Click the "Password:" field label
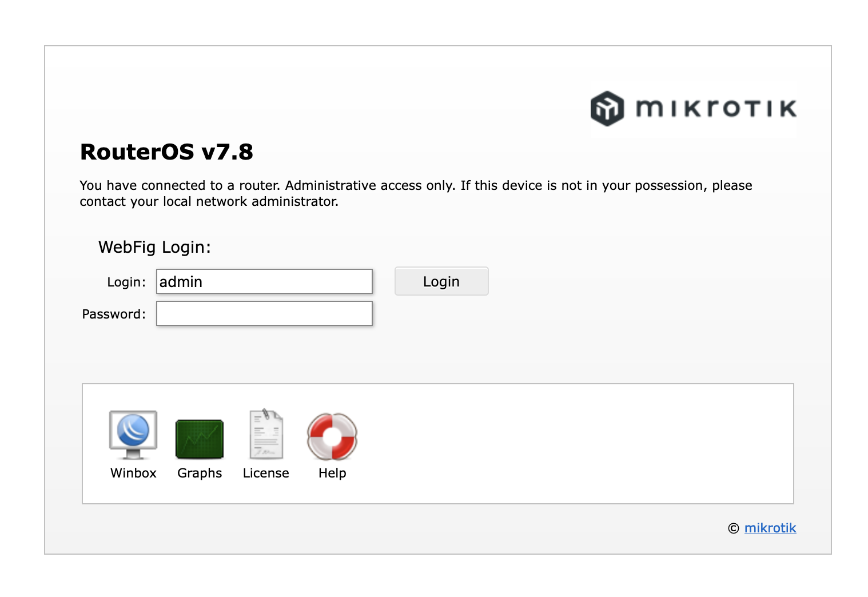The height and width of the screenshot is (597, 868). pyautogui.click(x=114, y=314)
